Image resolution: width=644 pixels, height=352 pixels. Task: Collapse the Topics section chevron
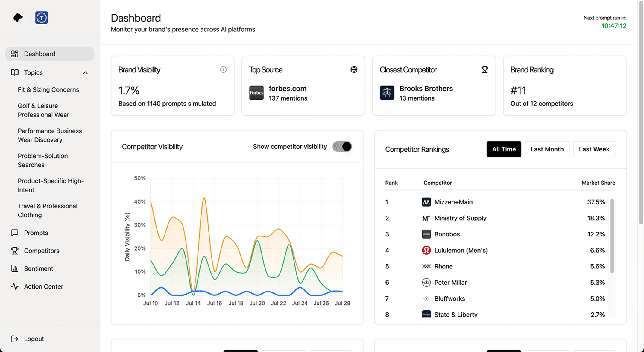click(85, 73)
